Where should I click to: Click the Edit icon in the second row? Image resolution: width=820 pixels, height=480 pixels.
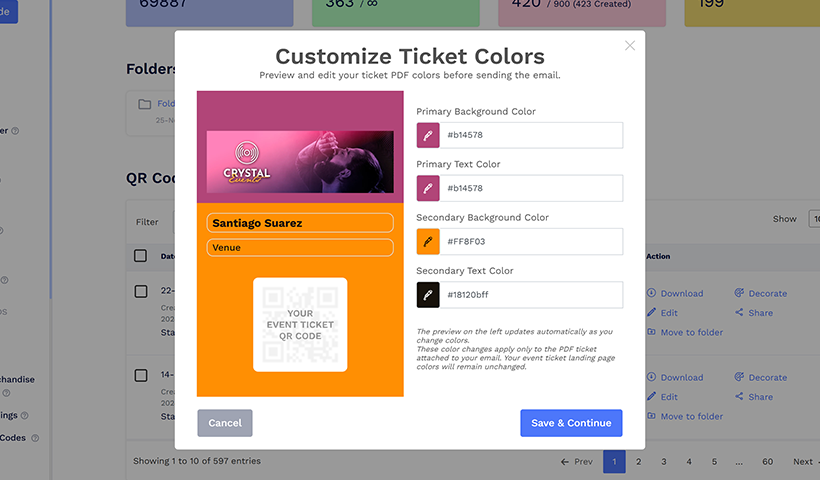(651, 397)
